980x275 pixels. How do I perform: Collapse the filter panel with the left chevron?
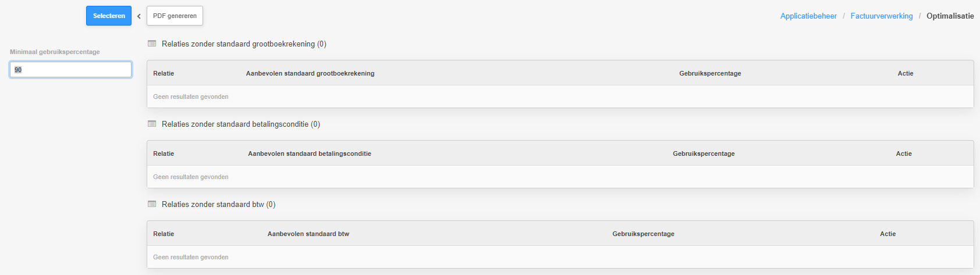[x=139, y=16]
